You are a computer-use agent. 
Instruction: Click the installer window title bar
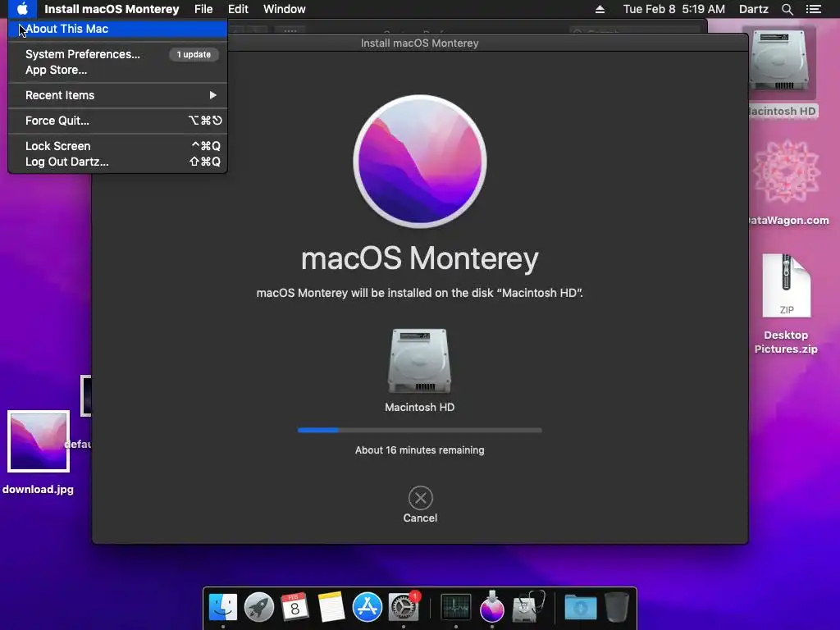[x=420, y=43]
